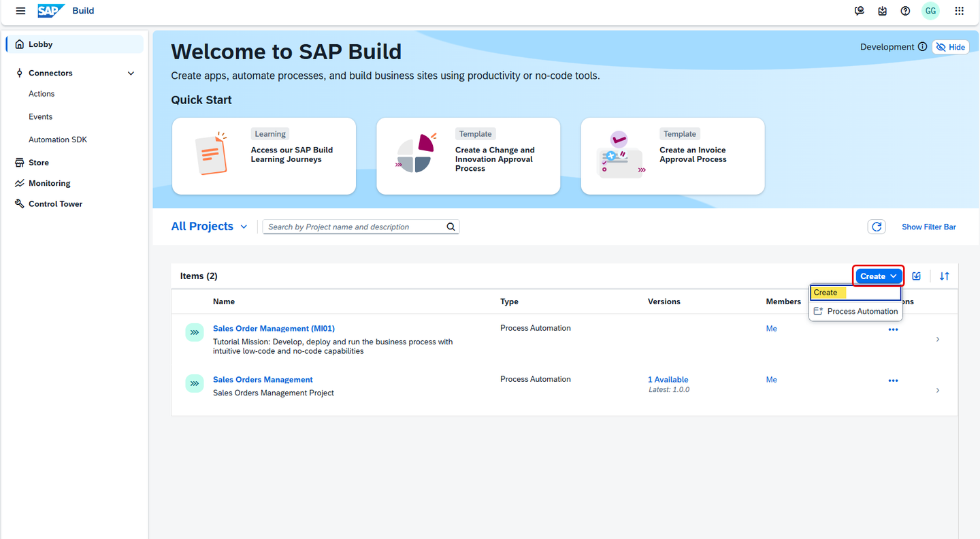Click the Development environment label
Image resolution: width=980 pixels, height=539 pixels.
[x=887, y=47]
